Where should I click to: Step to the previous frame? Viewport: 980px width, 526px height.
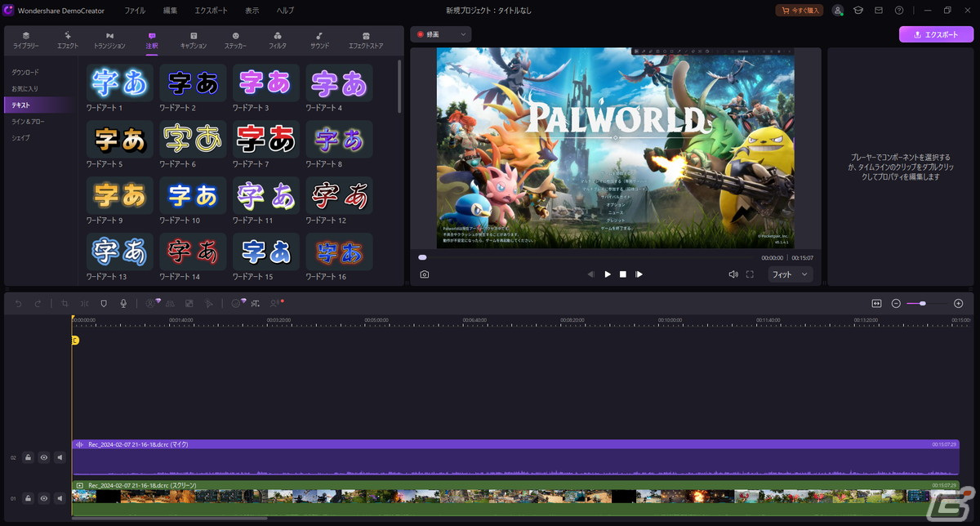590,274
